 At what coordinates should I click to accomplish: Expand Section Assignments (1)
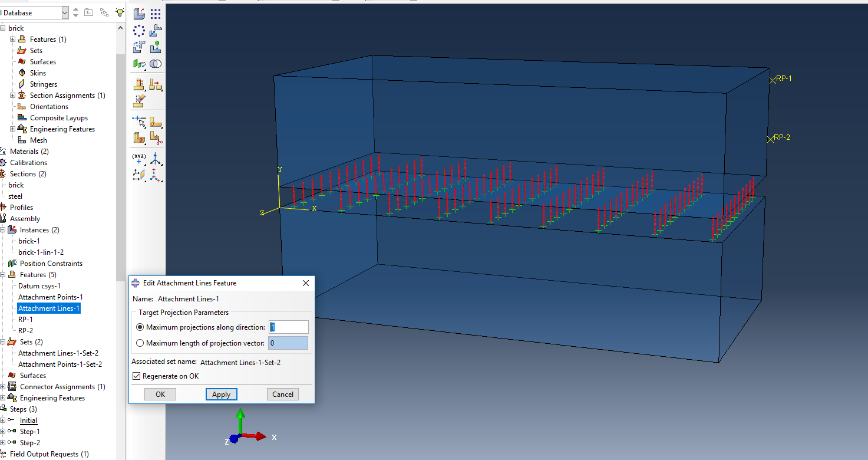[13, 96]
